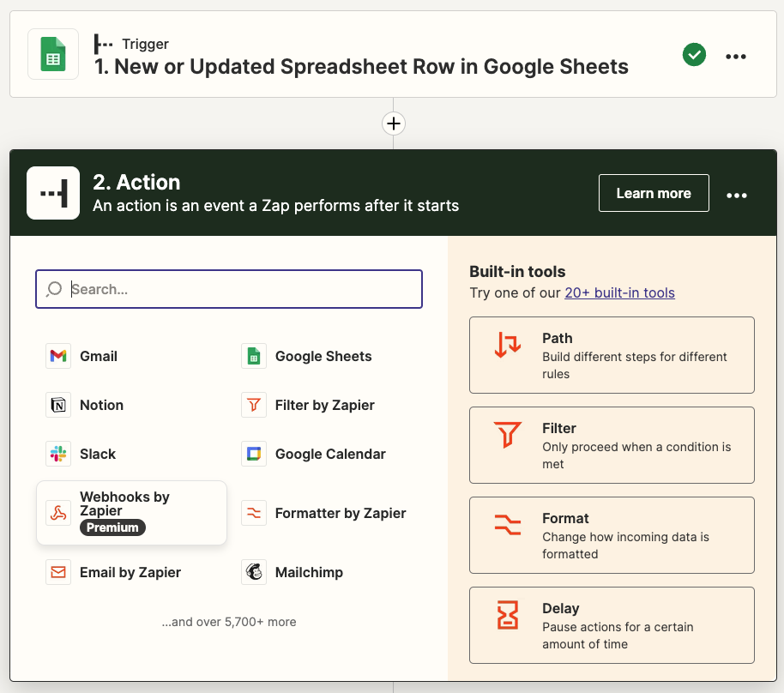Click the Gmail app icon
Viewport: 784px width, 693px height.
tap(58, 356)
